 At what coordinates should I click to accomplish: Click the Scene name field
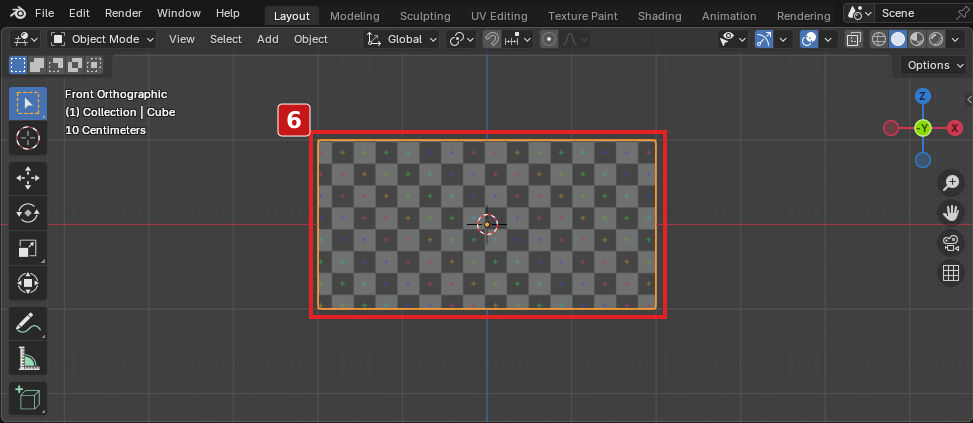[x=913, y=13]
